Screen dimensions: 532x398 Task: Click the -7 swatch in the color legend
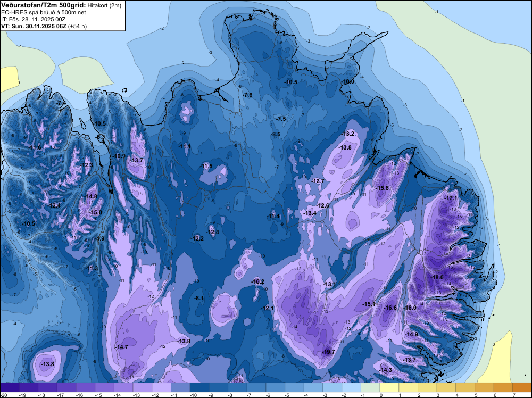[256, 387]
